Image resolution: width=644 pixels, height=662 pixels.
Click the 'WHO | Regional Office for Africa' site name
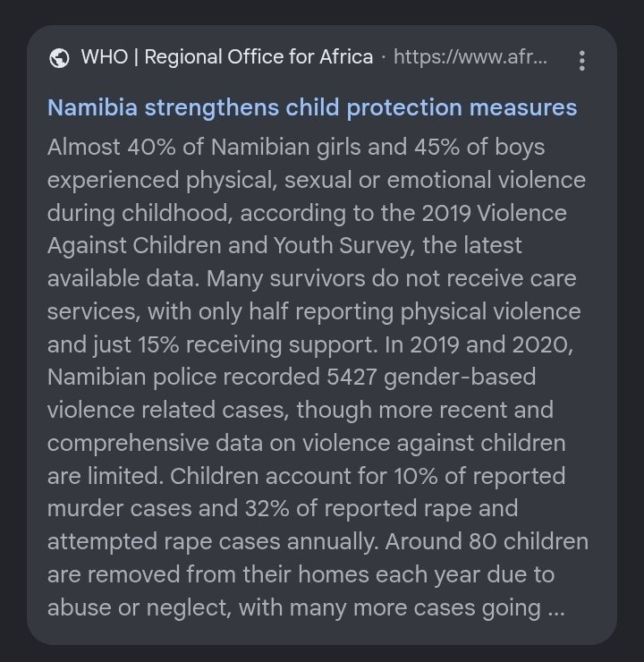(227, 57)
